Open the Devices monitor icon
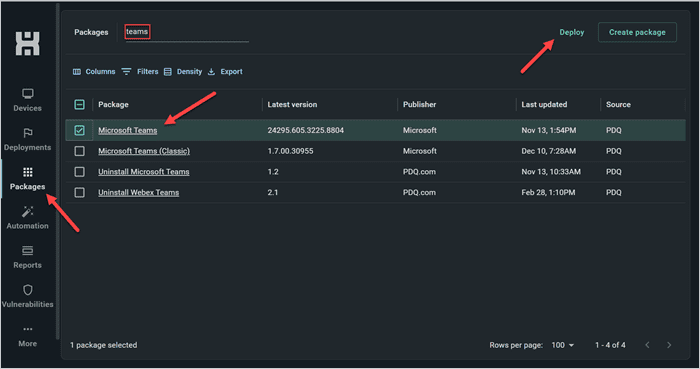 tap(28, 94)
